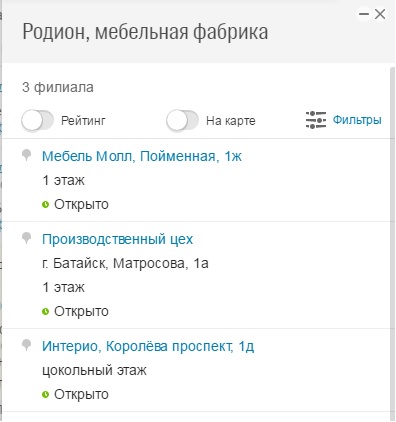Click green clock icon under Интерио
Image resolution: width=396 pixels, height=422 pixels.
(x=46, y=394)
